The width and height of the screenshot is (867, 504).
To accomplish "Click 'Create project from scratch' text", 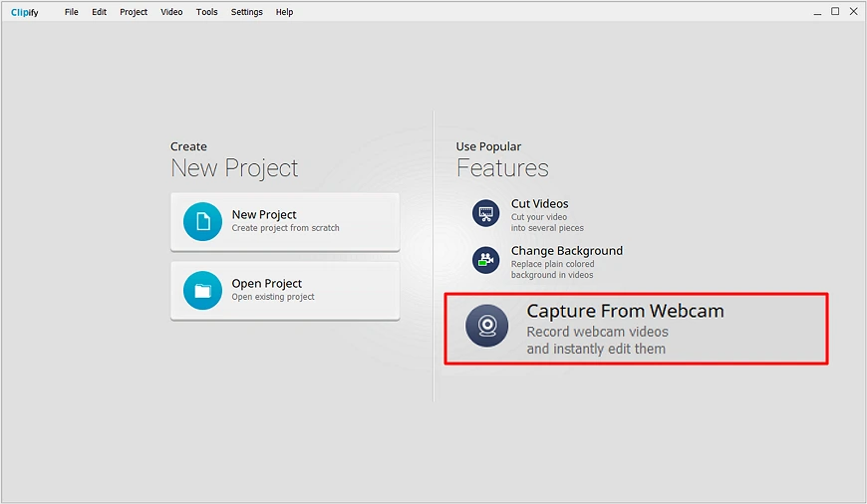I will point(285,228).
